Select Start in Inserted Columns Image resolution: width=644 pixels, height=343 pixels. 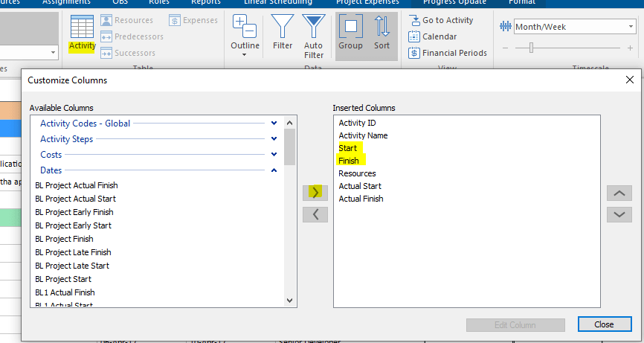tap(348, 148)
